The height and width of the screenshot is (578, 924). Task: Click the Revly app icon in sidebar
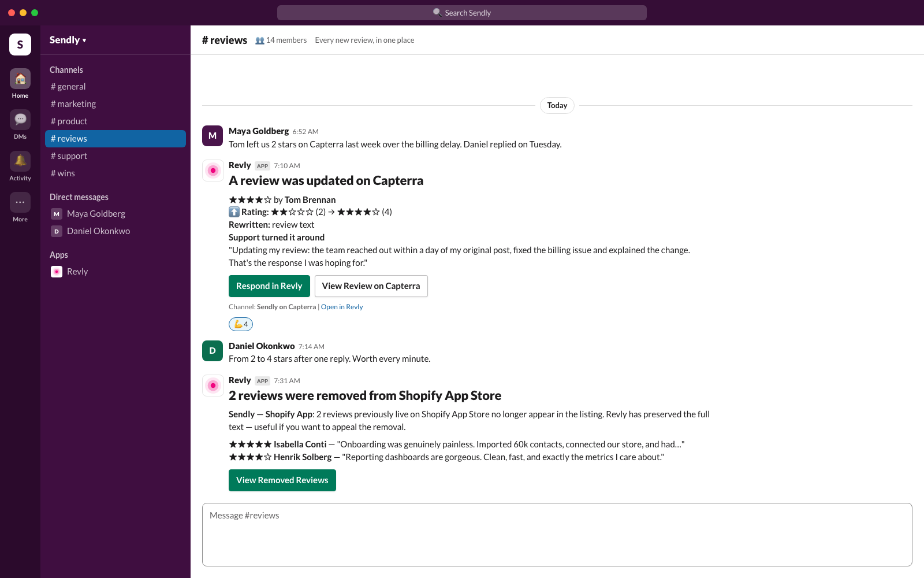[57, 272]
